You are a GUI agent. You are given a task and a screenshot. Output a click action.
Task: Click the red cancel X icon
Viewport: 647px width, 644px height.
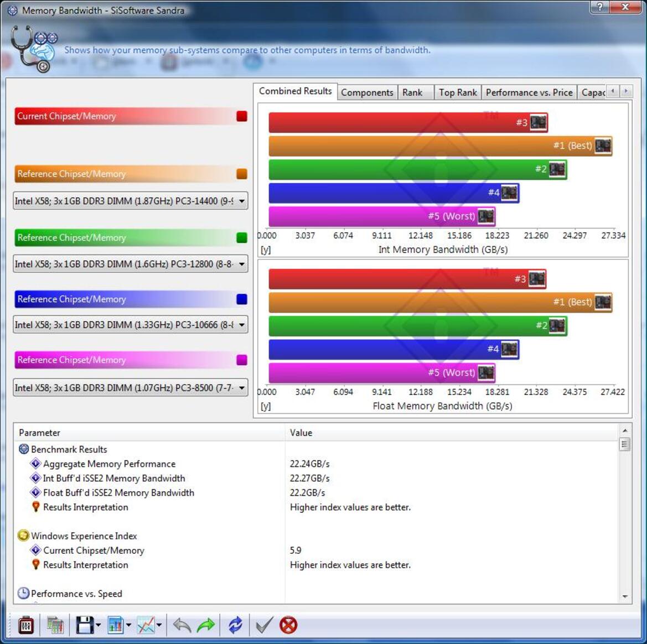tap(288, 625)
